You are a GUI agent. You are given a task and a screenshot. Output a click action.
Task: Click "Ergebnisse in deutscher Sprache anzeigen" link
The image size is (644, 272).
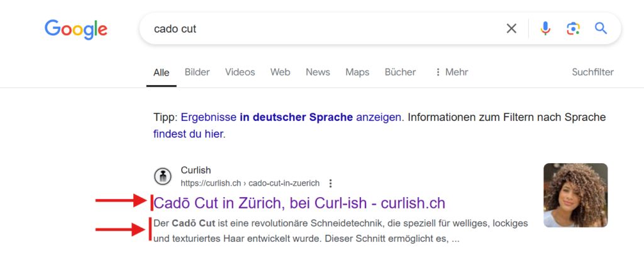point(291,117)
